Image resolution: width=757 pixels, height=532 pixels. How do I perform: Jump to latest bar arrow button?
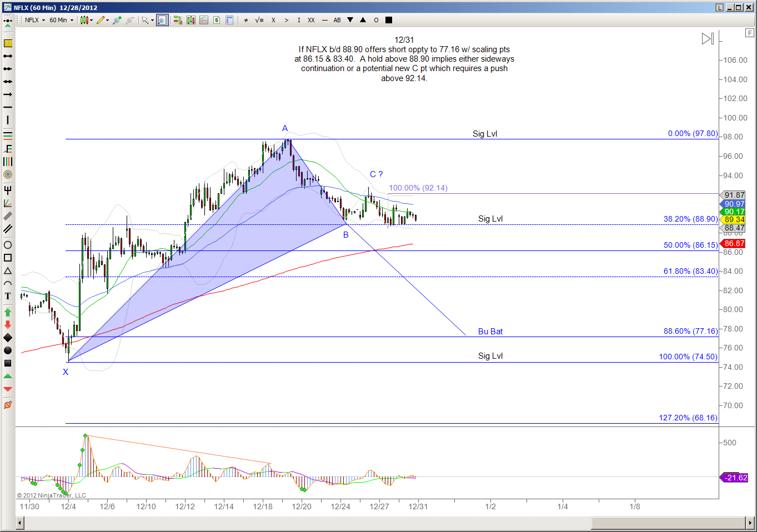[707, 39]
